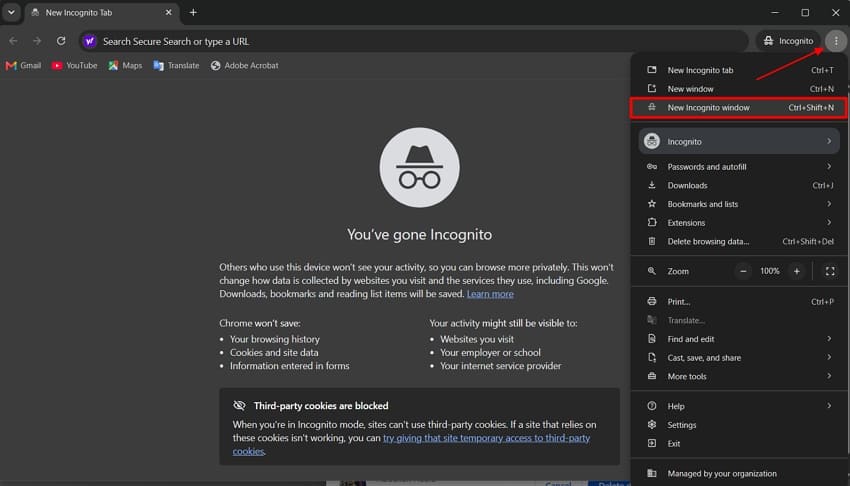Click the purple Secure Search engine icon

90,41
